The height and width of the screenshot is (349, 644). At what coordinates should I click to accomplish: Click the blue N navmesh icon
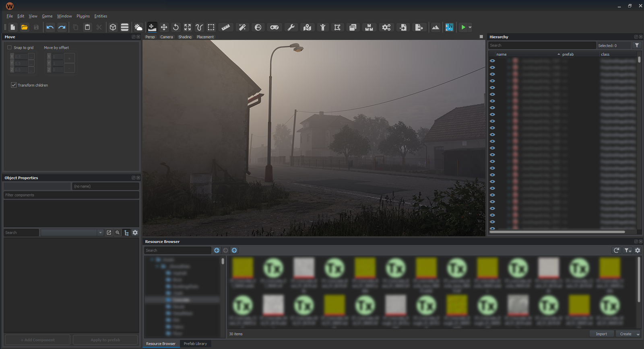449,27
